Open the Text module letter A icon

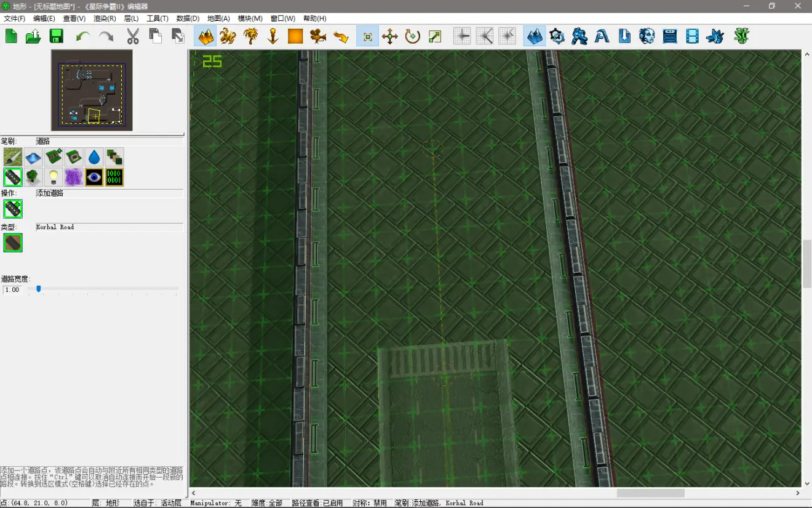pyautogui.click(x=602, y=36)
